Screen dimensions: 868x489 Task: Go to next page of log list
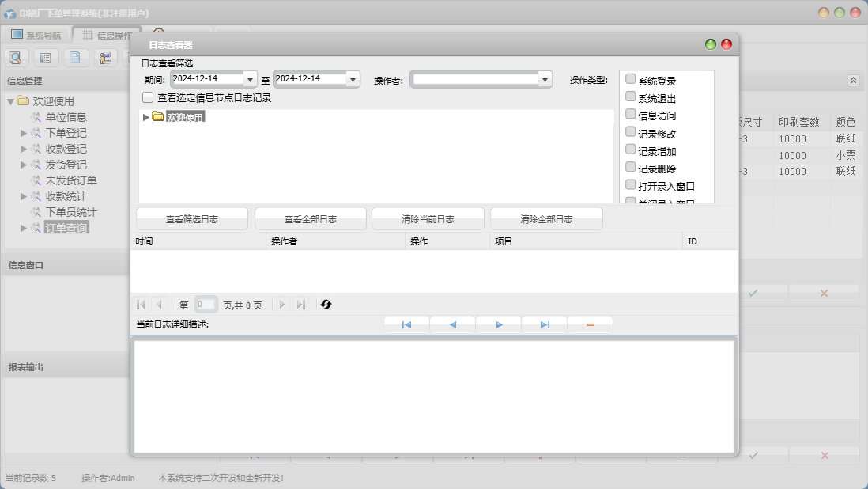[x=281, y=305]
